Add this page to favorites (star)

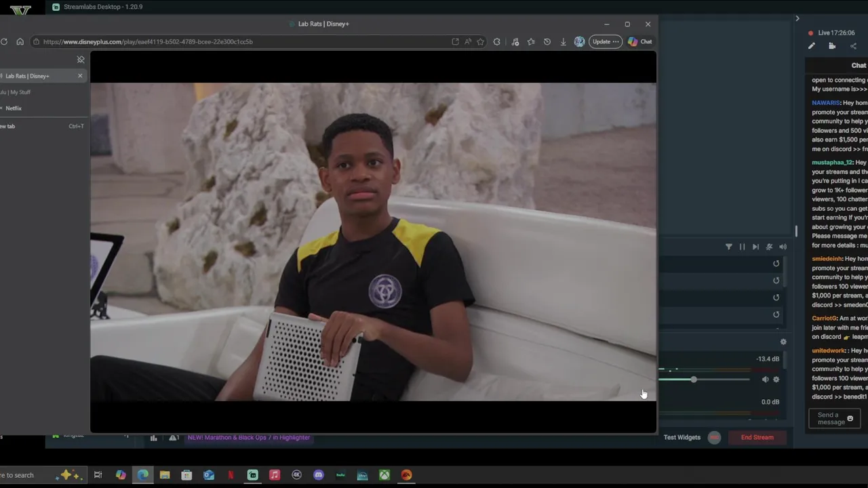[x=480, y=41]
